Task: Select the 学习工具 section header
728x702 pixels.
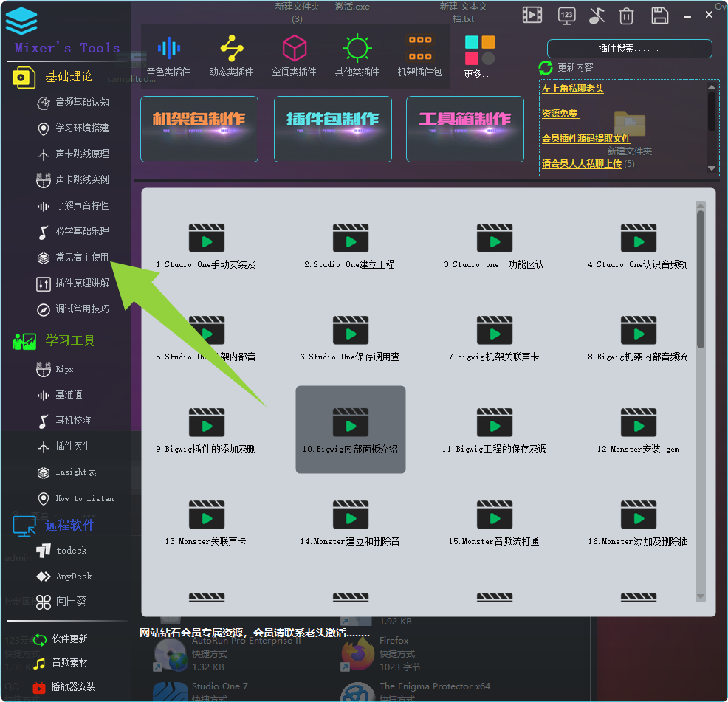Action: 54,341
